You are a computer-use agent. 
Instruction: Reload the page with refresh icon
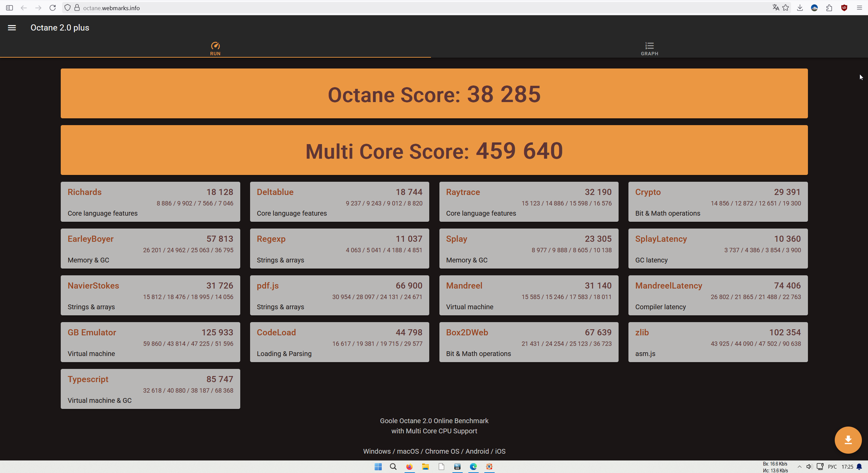[x=53, y=8]
